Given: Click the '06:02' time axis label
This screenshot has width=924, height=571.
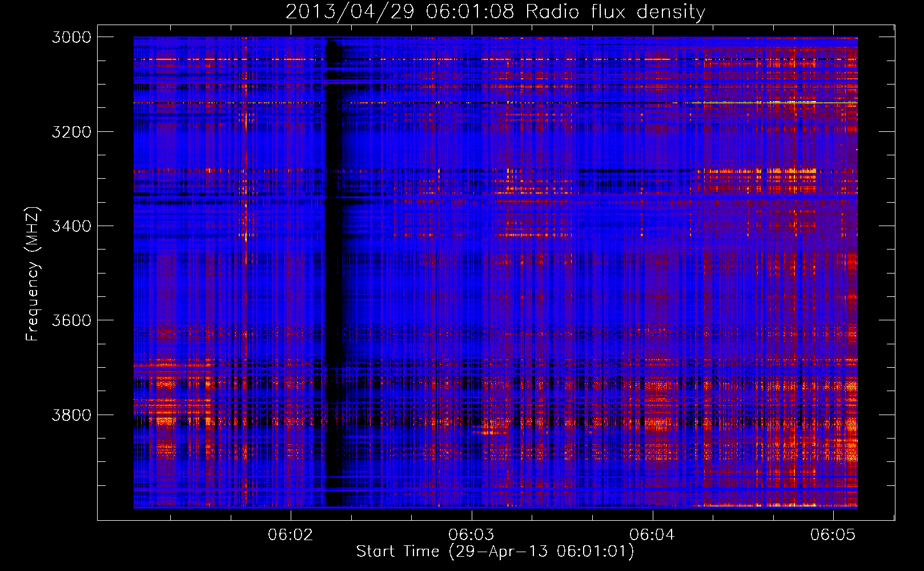Looking at the screenshot, I should 291,534.
